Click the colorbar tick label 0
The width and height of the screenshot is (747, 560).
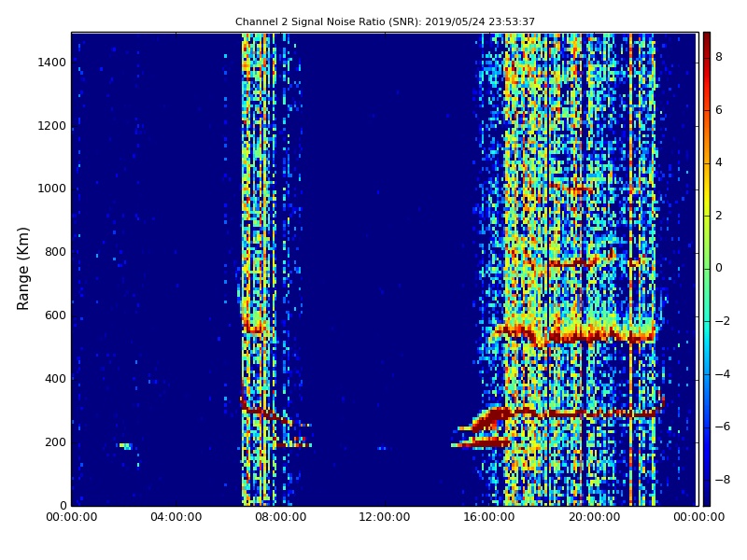(718, 268)
